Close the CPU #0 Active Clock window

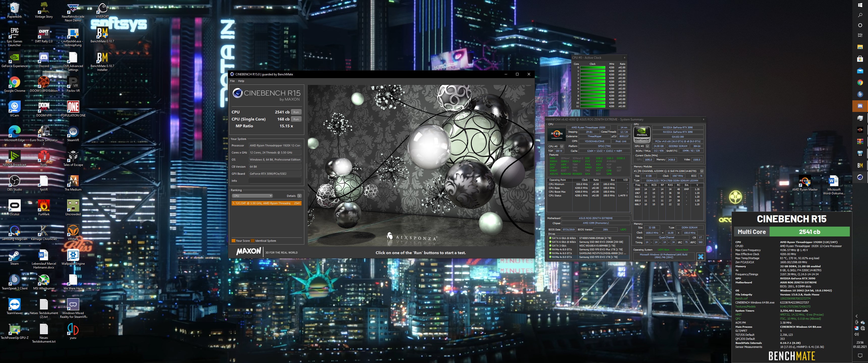click(x=625, y=57)
